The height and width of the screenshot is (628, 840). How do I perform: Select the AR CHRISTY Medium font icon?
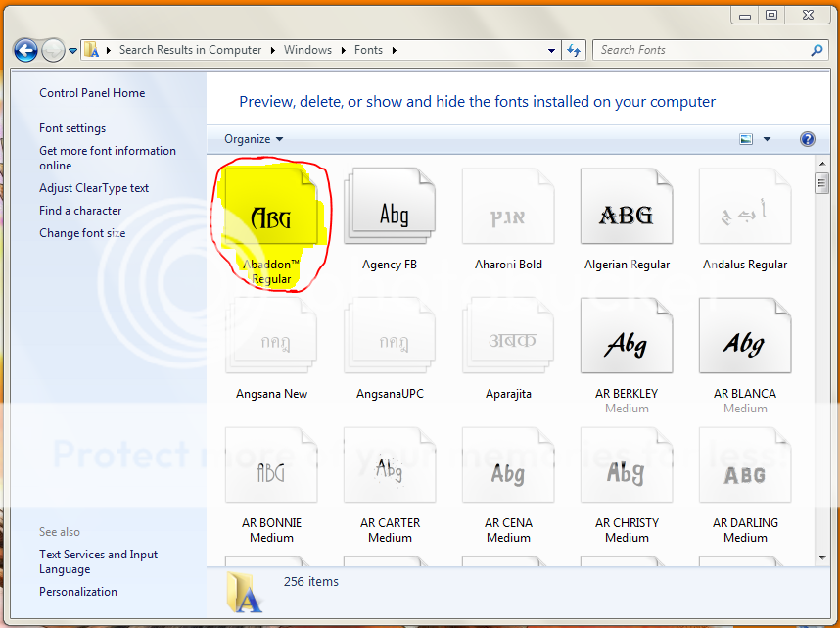[627, 472]
